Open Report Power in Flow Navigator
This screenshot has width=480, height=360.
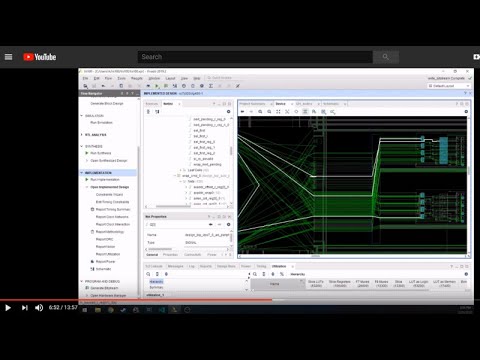[x=105, y=262]
